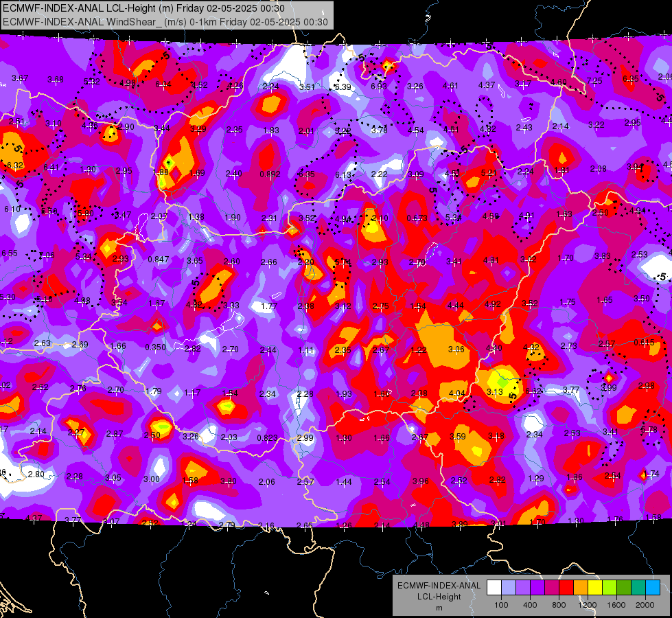Image resolution: width=672 pixels, height=618 pixels.
Task: Click the deep purple legend swatch
Action: pyautogui.click(x=537, y=588)
